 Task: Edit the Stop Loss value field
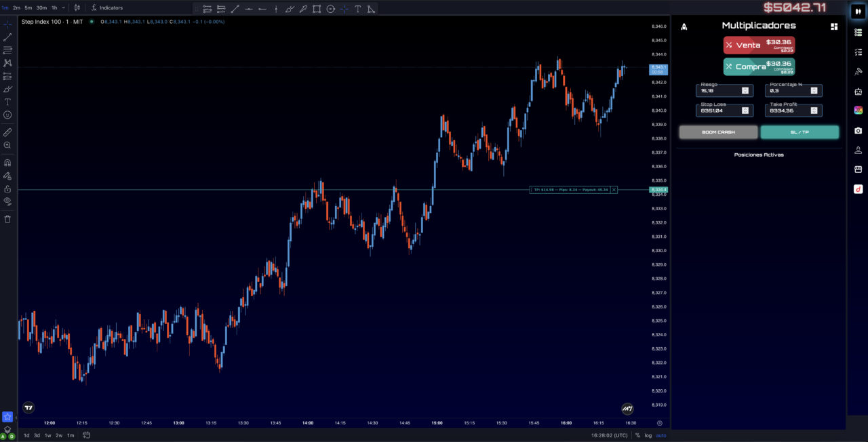click(x=719, y=111)
